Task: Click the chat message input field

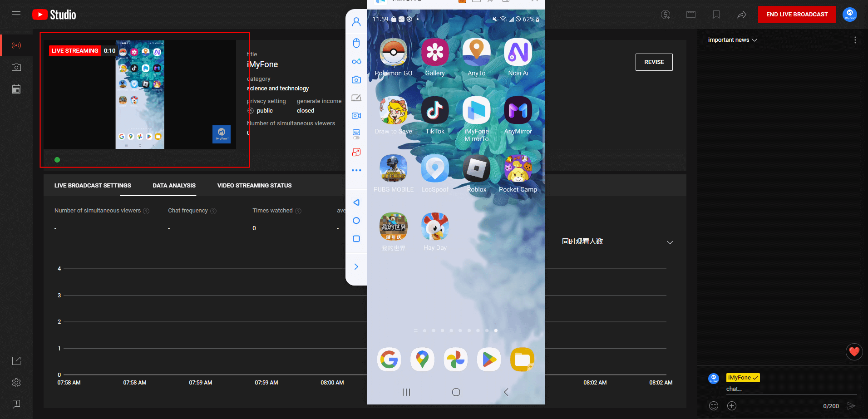Action: pos(791,389)
